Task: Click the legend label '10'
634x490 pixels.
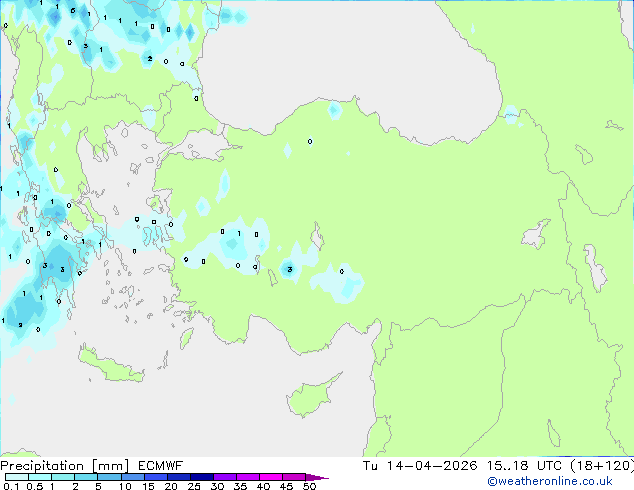Action: tap(125, 486)
